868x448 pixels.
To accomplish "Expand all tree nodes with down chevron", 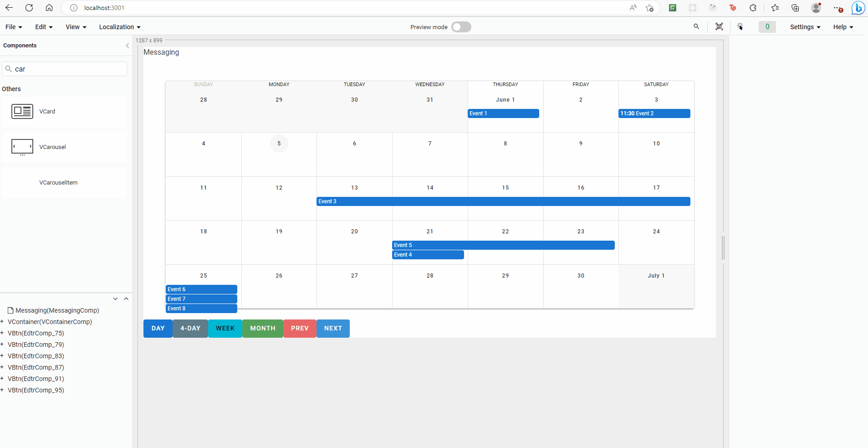I will pyautogui.click(x=115, y=299).
